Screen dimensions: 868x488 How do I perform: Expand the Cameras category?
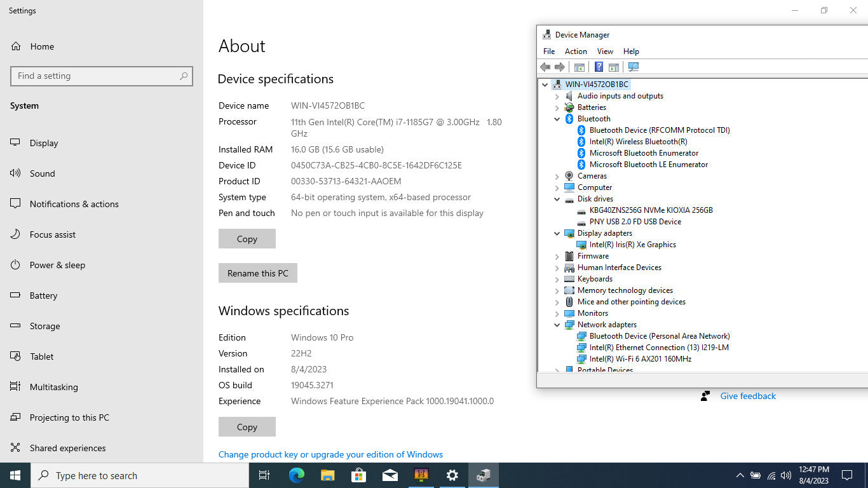pos(557,176)
